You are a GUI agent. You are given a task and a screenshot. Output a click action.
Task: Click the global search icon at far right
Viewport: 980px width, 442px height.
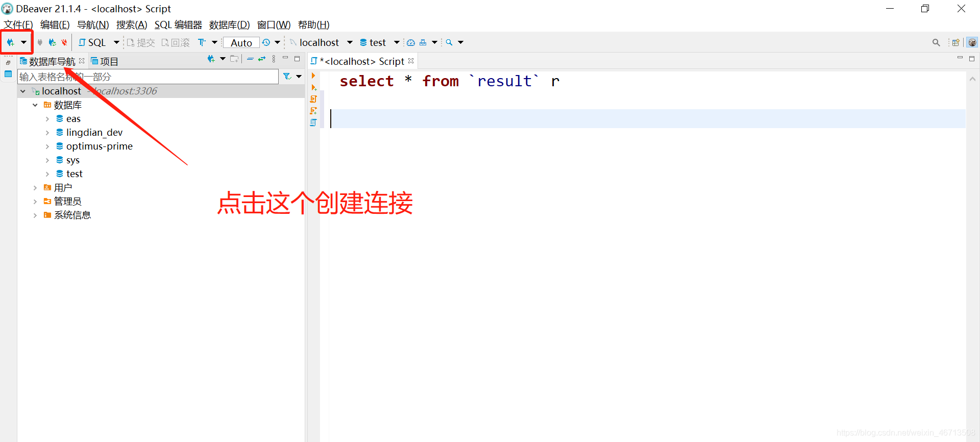pos(936,42)
